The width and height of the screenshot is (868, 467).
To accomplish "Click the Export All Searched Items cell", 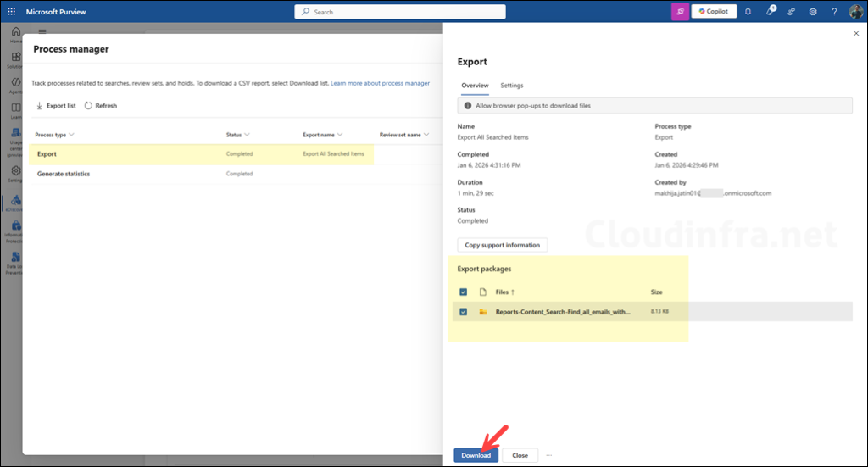I will click(x=333, y=153).
